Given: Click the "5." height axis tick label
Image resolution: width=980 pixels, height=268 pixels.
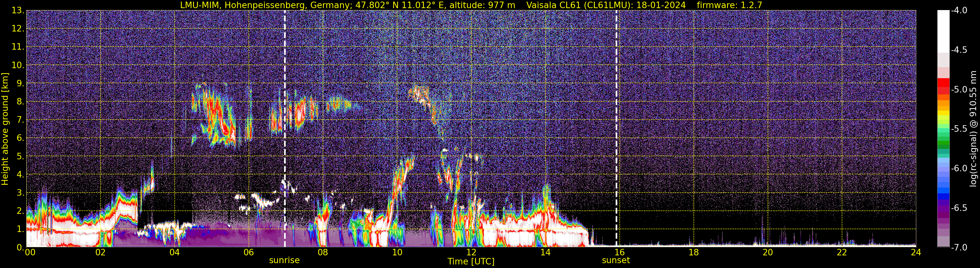Looking at the screenshot, I should coord(20,156).
